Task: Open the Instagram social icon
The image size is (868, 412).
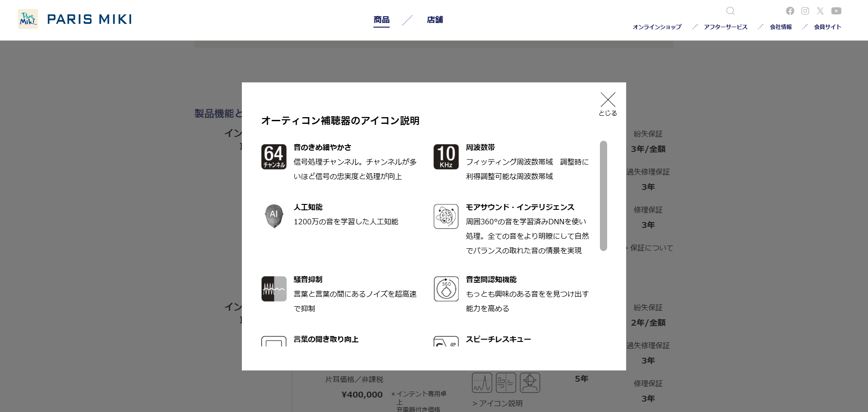Action: (x=805, y=11)
